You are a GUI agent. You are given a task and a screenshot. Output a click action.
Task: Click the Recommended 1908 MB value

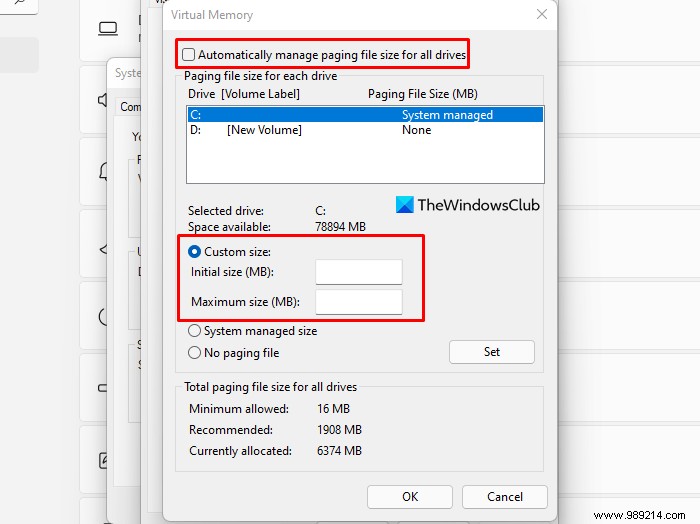click(339, 430)
